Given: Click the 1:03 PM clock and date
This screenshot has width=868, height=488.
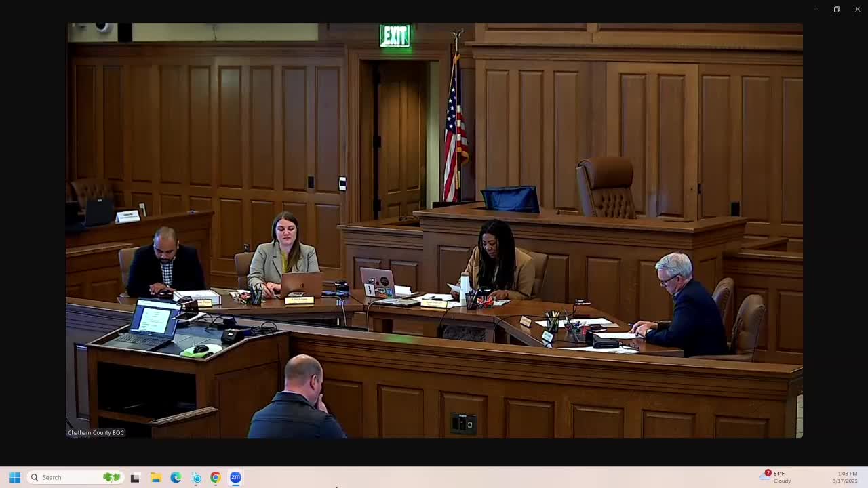Looking at the screenshot, I should pyautogui.click(x=846, y=477).
